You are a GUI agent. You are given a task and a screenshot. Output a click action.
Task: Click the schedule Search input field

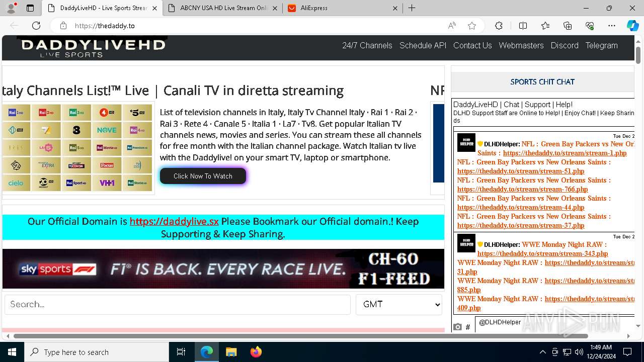click(178, 304)
